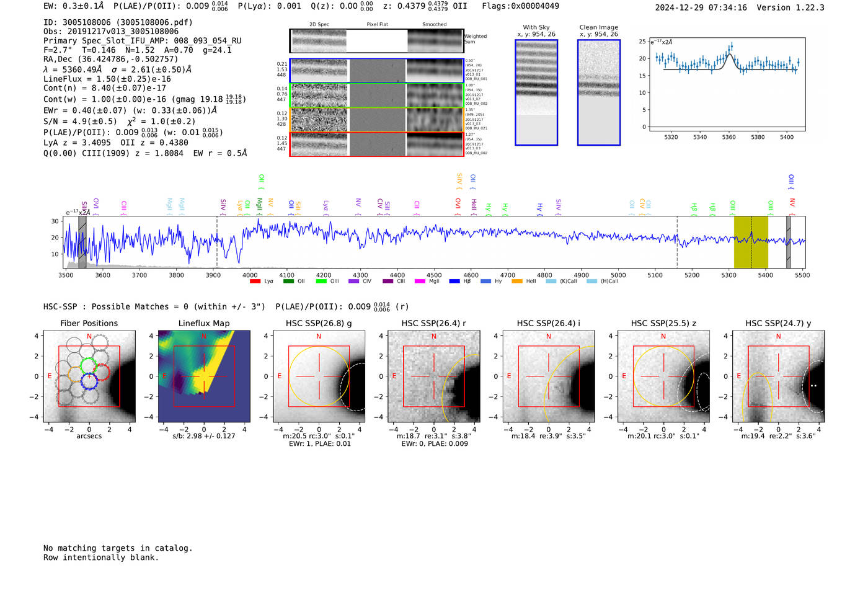The height and width of the screenshot is (591, 868).
Task: Click the m:19.4 re:2.2" caption under y-band
Action: tap(779, 436)
